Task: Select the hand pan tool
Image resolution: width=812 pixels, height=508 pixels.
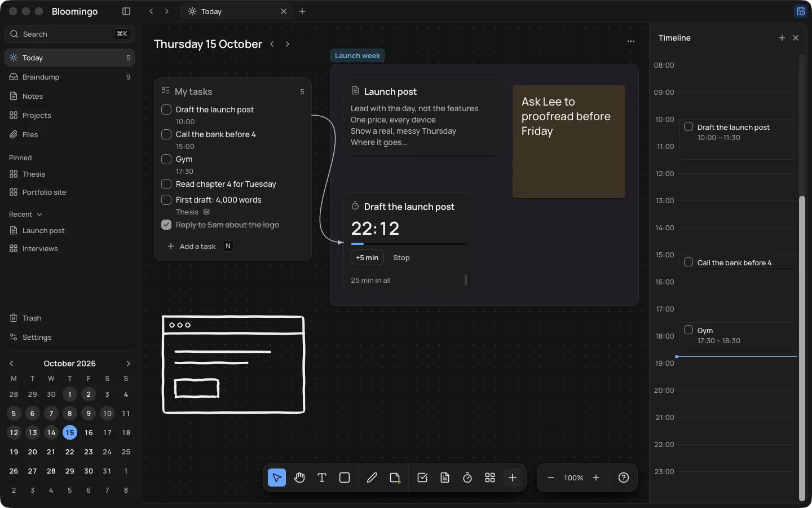Action: tap(299, 478)
